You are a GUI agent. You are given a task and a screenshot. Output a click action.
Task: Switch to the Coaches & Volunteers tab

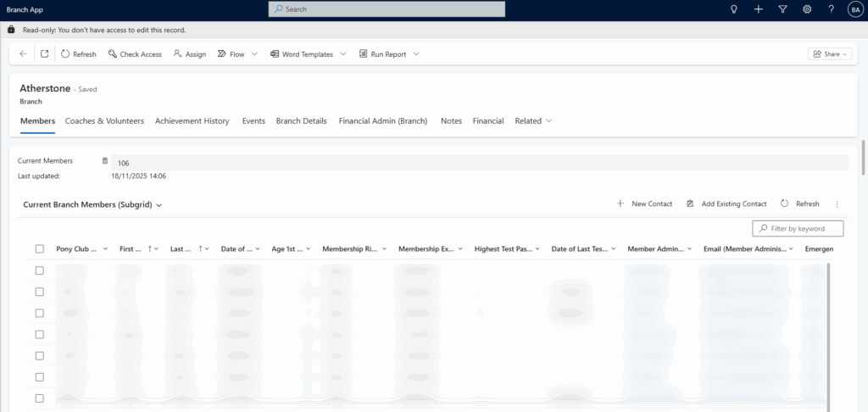104,121
